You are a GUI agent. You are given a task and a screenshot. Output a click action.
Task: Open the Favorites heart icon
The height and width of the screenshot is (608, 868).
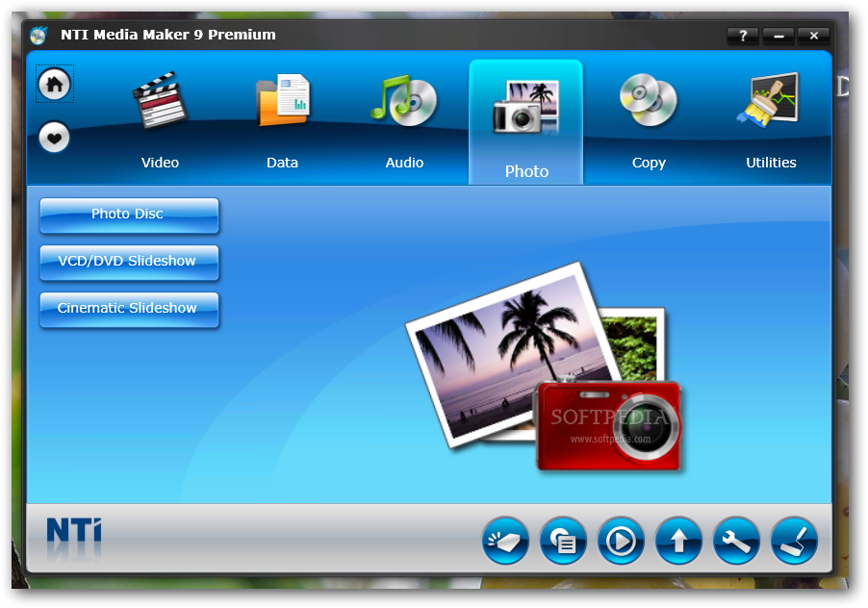pyautogui.click(x=54, y=138)
